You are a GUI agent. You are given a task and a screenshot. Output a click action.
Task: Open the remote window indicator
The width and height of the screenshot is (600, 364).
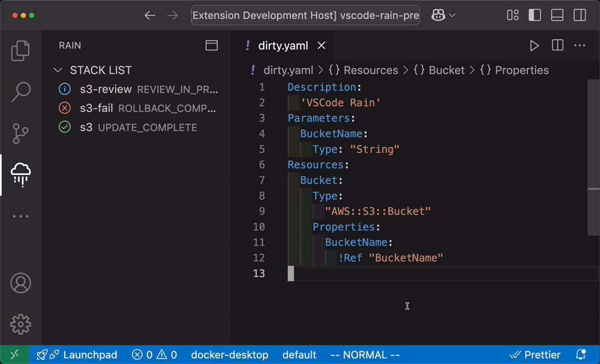point(15,355)
